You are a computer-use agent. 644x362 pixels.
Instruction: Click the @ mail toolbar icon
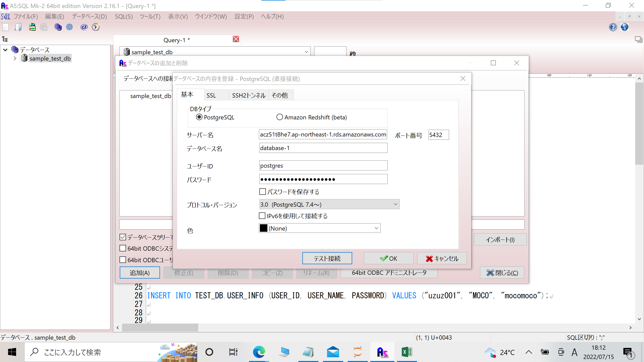click(x=84, y=27)
